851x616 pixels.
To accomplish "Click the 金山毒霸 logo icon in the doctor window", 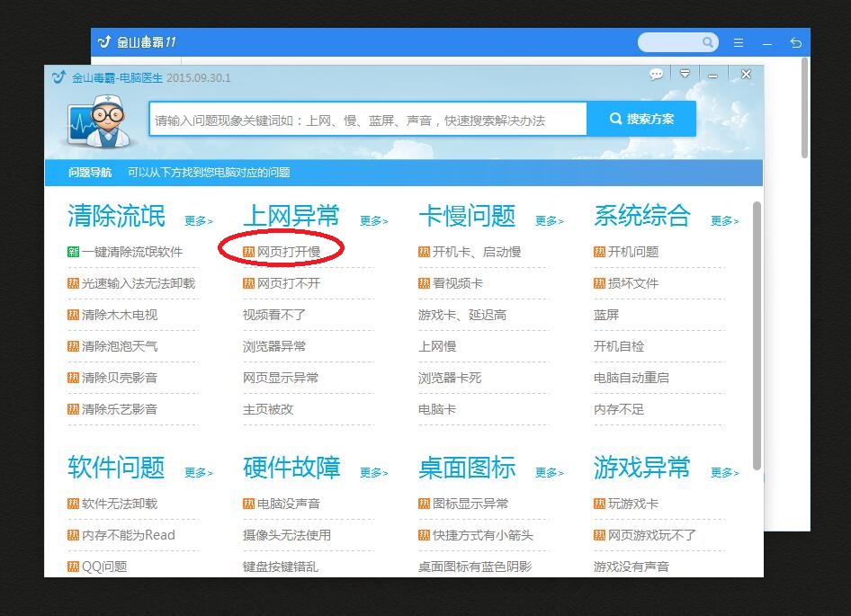I will 58,77.
